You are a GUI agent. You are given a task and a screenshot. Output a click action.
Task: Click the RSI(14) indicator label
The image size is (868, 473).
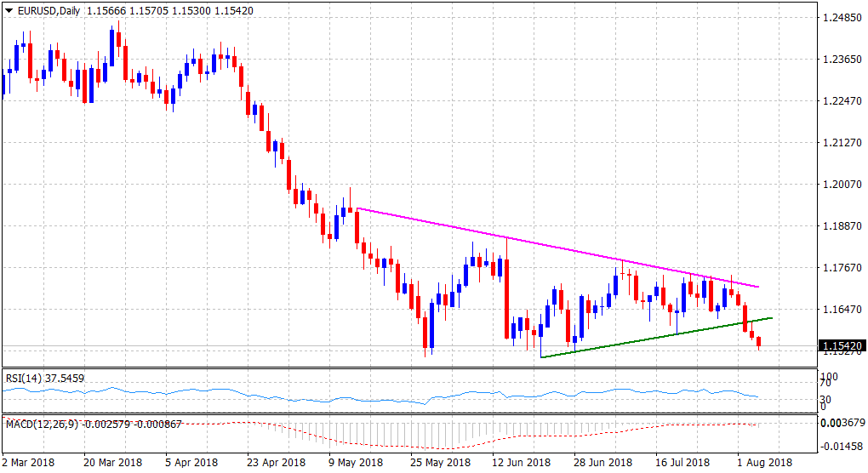click(26, 378)
